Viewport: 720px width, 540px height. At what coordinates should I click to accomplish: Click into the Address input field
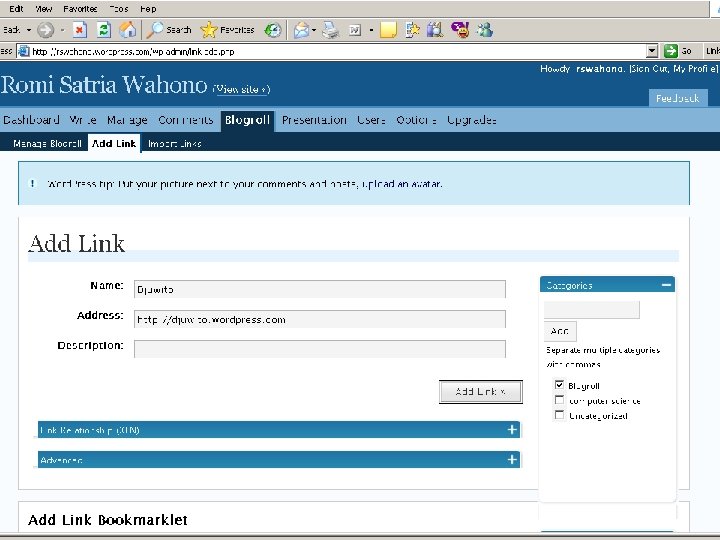320,319
